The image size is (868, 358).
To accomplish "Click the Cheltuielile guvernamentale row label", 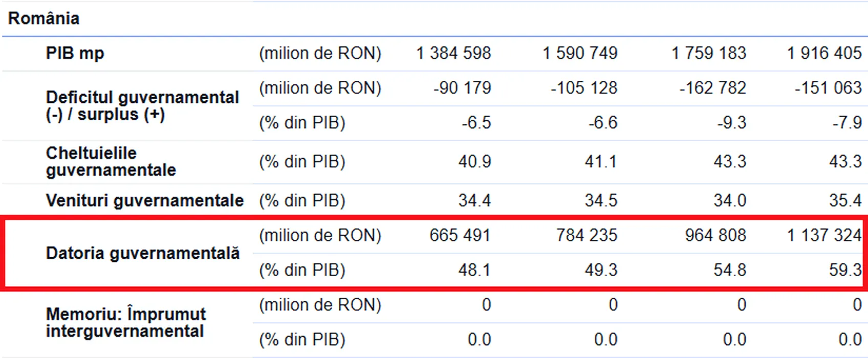I will [x=111, y=162].
